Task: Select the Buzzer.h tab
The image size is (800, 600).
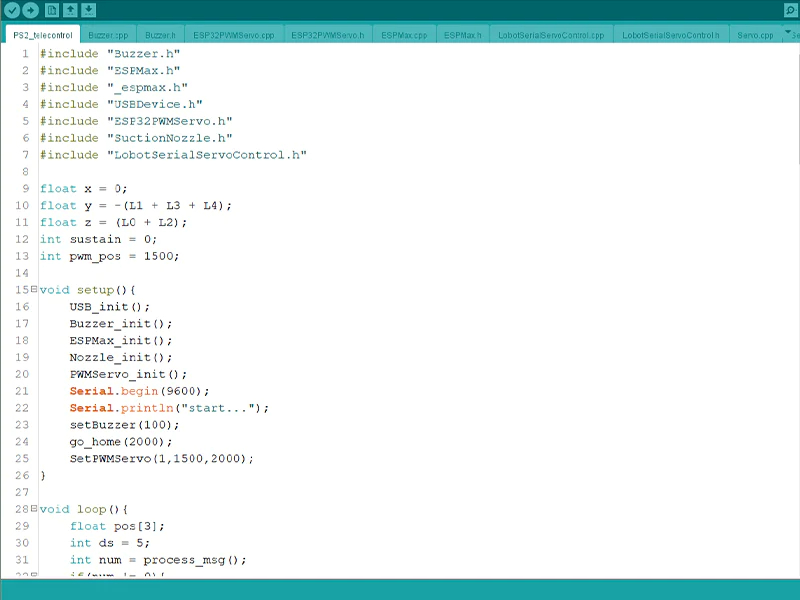Action: pyautogui.click(x=160, y=35)
